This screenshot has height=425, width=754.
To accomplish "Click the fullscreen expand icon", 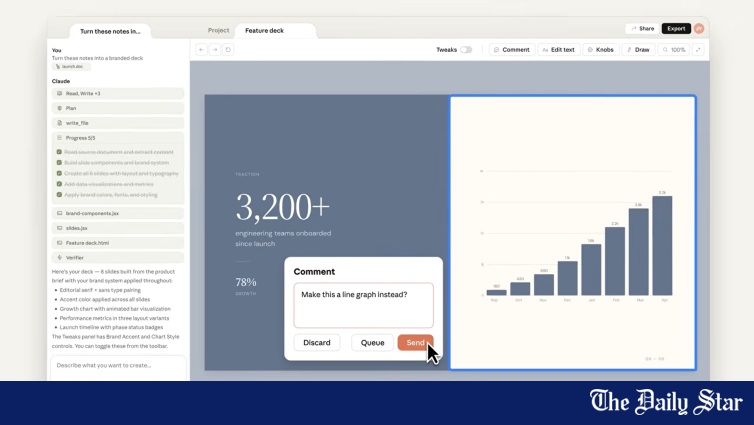I will (x=698, y=50).
